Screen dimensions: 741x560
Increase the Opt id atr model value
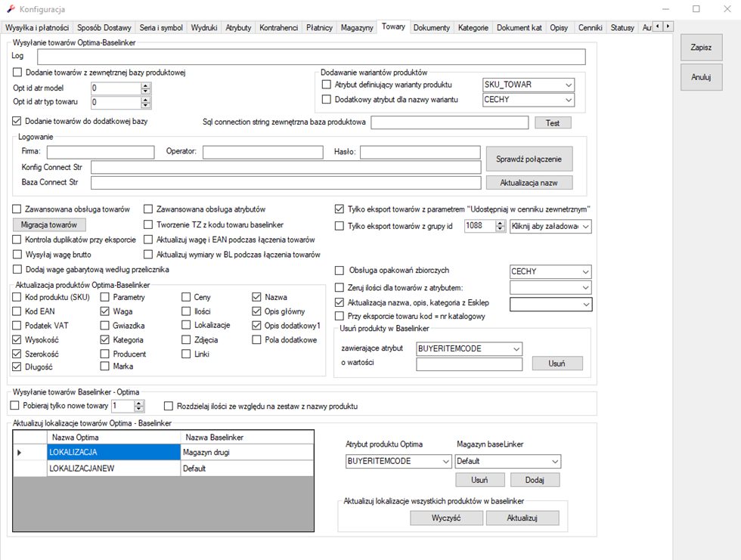click(145, 85)
